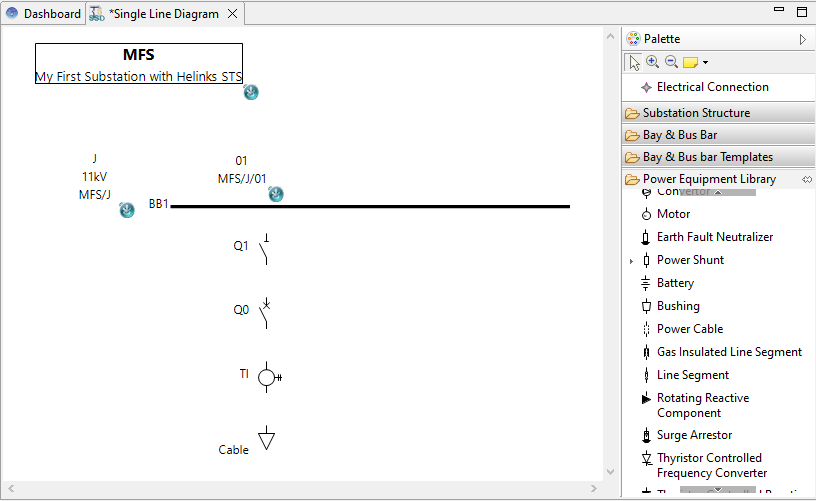Close the Single Line Diagram tab
This screenshot has height=501, width=816.
click(232, 14)
